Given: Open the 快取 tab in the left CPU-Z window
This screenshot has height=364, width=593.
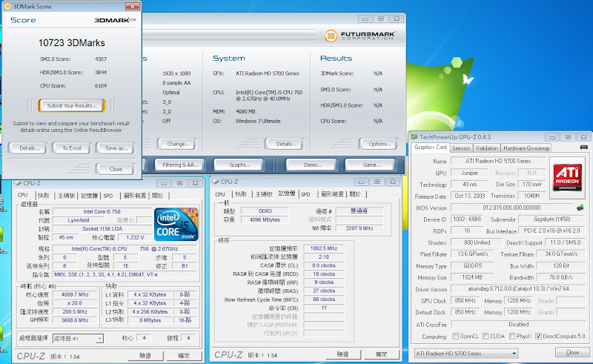Looking at the screenshot, I should point(44,196).
